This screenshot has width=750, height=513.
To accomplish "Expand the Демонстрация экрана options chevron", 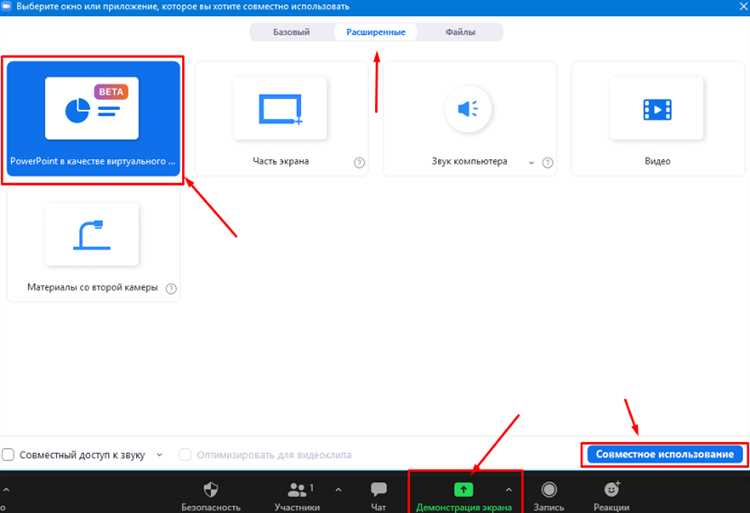I will (508, 490).
